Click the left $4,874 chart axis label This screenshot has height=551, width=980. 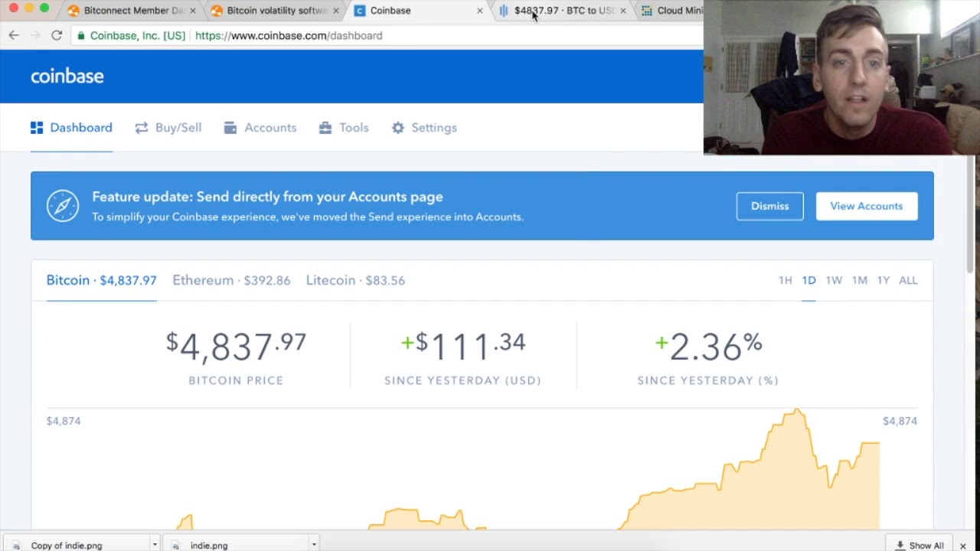(64, 421)
